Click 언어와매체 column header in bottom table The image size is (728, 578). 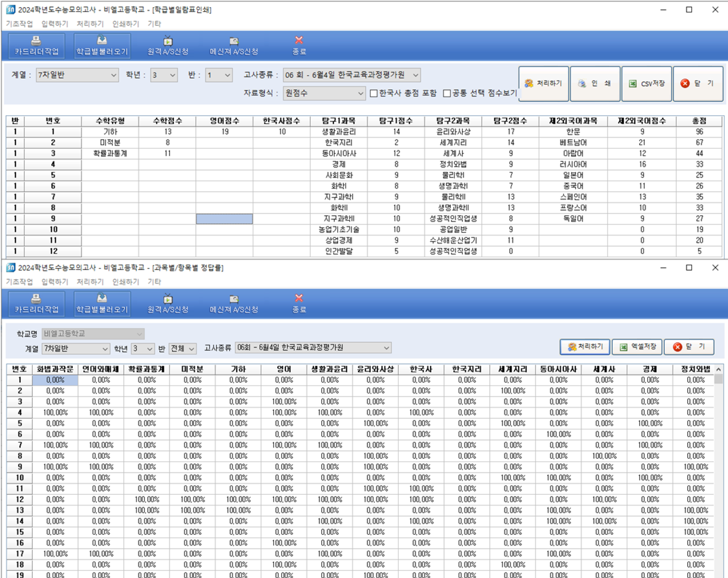pos(101,369)
